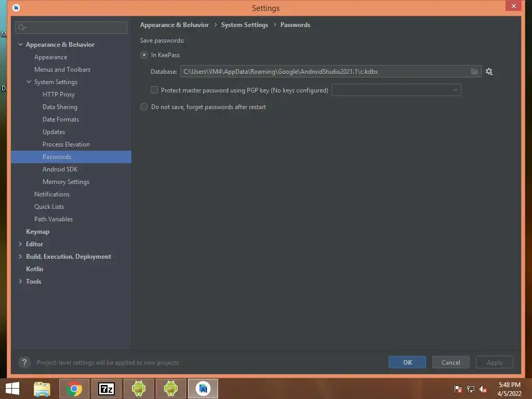This screenshot has height=399, width=532.
Task: Click System Settings in breadcrumb
Action: tap(245, 25)
